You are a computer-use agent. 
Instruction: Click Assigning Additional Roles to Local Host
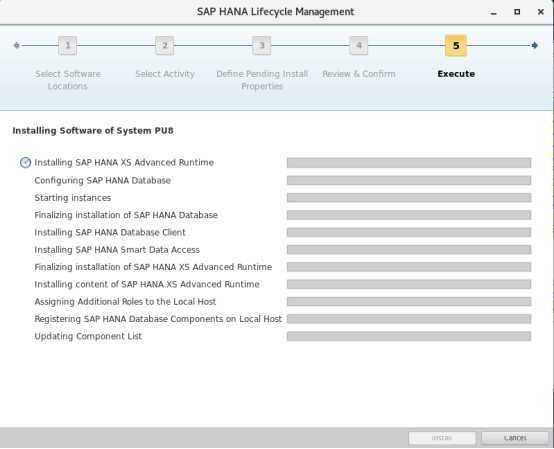coord(125,302)
